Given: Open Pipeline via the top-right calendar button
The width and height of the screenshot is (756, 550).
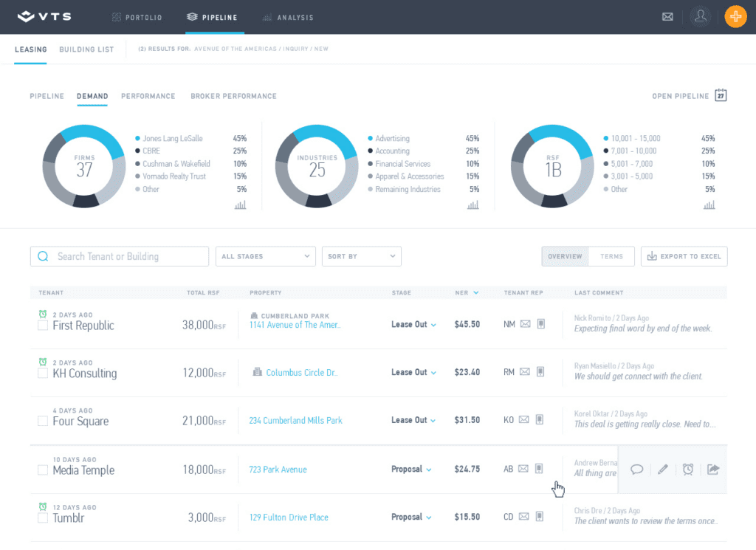Looking at the screenshot, I should point(720,95).
